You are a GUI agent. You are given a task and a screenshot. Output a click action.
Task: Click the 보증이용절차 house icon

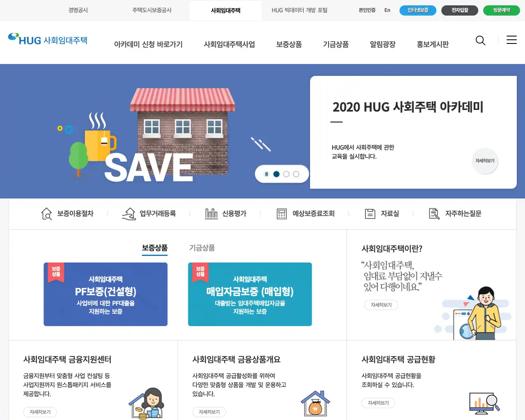click(46, 214)
